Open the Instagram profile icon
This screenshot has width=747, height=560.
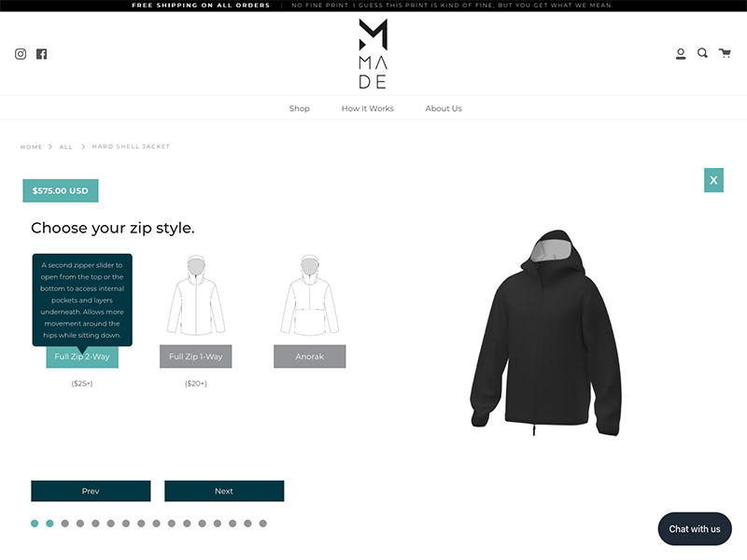click(21, 54)
